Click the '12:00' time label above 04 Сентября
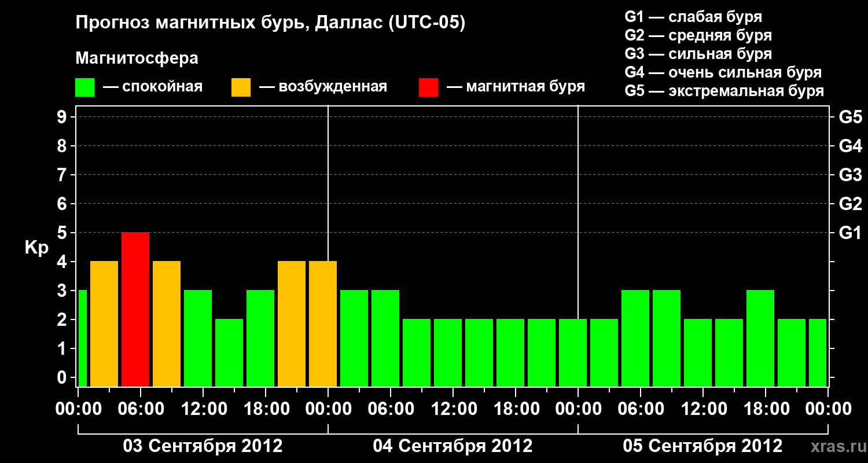Viewport: 868px width, 463px height. (454, 409)
